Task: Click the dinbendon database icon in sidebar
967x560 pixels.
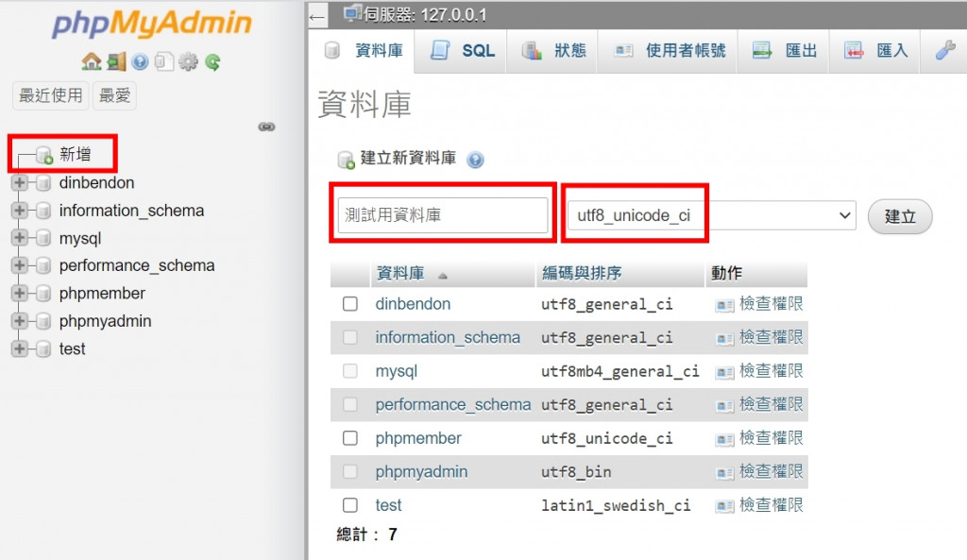Action: coord(43,183)
